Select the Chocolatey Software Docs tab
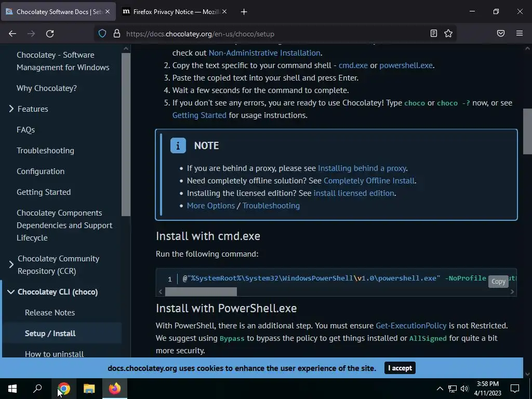Image resolution: width=532 pixels, height=399 pixels. pyautogui.click(x=58, y=11)
